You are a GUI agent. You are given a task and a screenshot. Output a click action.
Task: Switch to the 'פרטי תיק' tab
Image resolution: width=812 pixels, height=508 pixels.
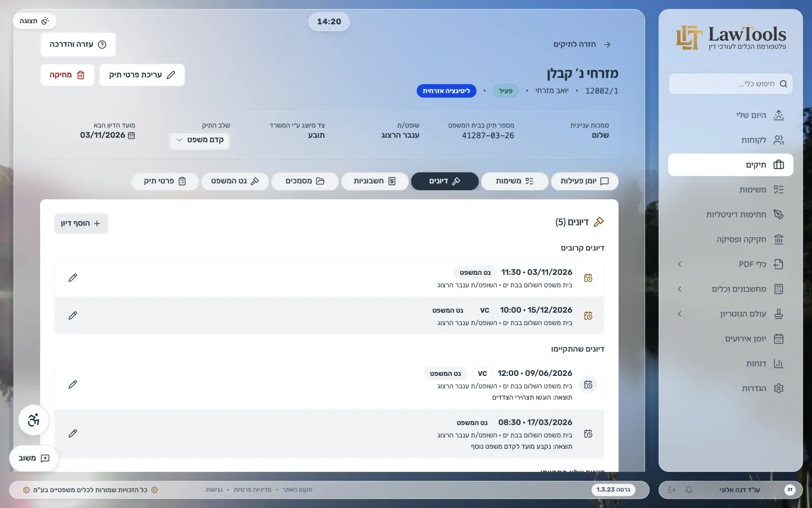pos(165,181)
